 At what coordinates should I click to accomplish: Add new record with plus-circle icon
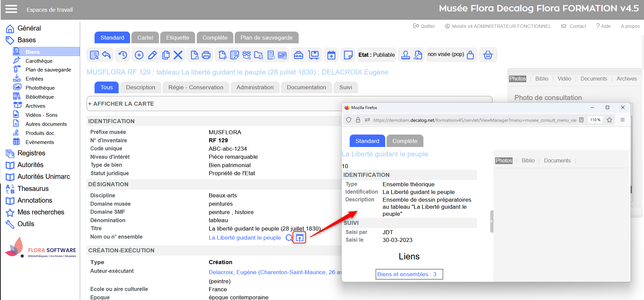click(x=139, y=55)
